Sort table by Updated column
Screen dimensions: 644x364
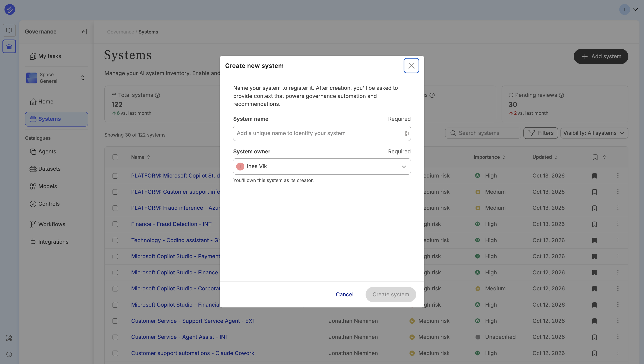click(545, 157)
